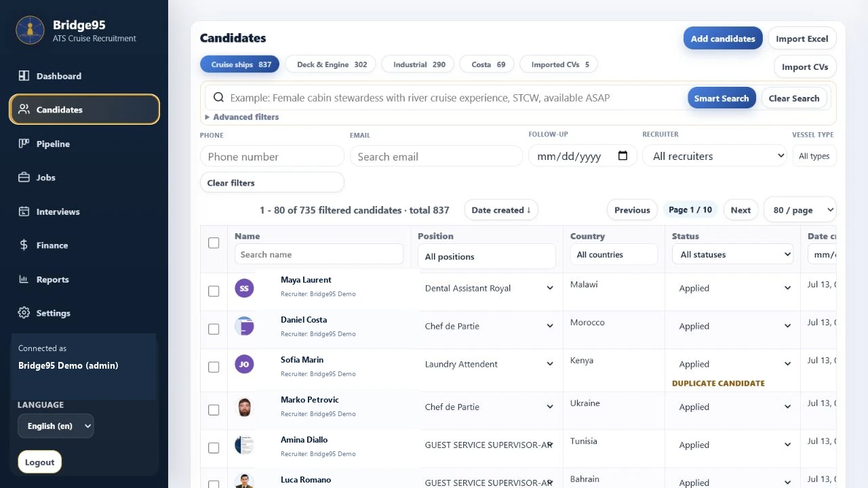Open Pipeline from the sidebar
The image size is (868, 488).
[84, 144]
